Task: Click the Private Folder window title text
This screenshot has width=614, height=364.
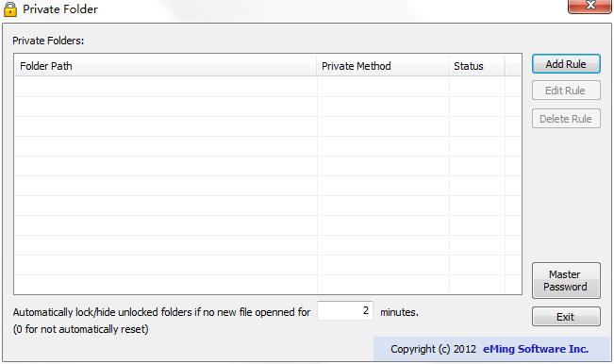Action: 60,9
